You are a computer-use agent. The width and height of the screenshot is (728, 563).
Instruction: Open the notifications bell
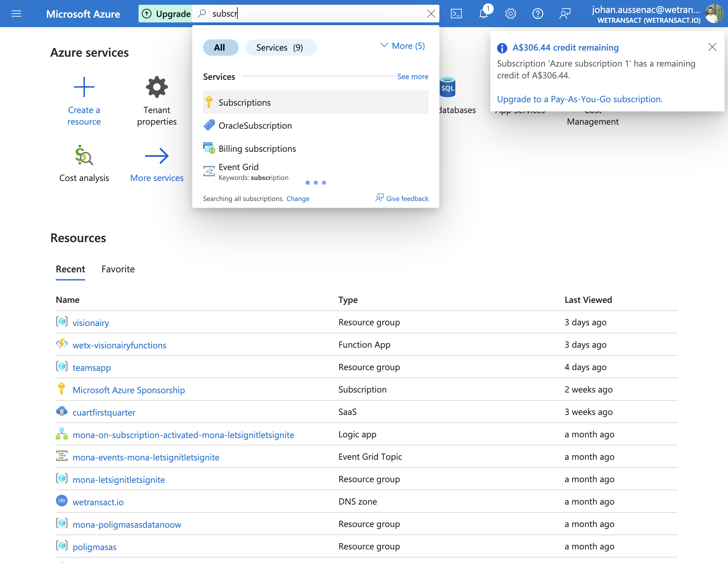point(484,14)
